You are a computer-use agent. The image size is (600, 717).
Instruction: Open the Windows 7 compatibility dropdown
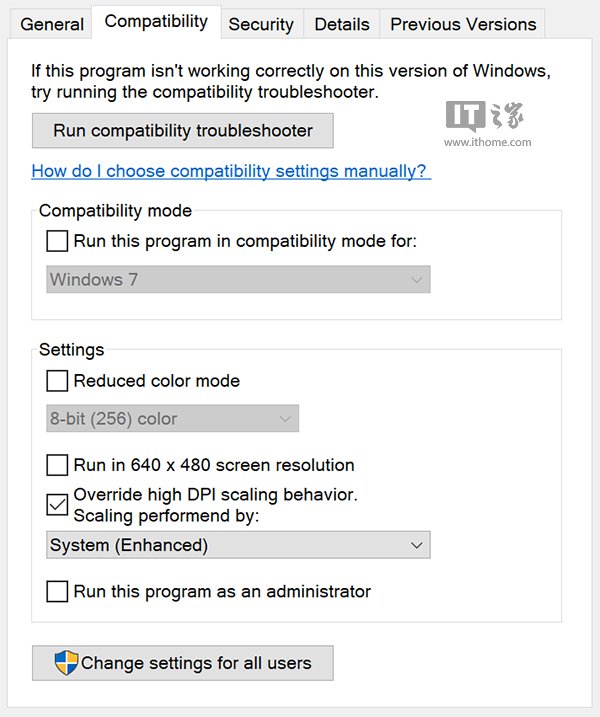pos(238,280)
